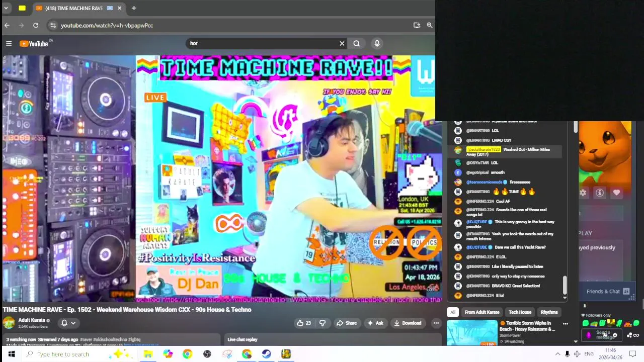
Task: Show hidden system tray icons
Action: click(557, 354)
